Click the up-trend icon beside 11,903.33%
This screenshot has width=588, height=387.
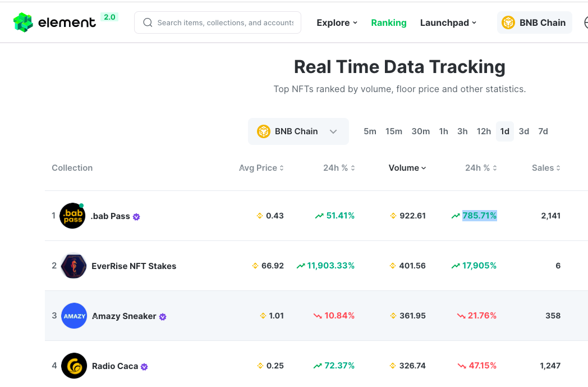pos(301,266)
